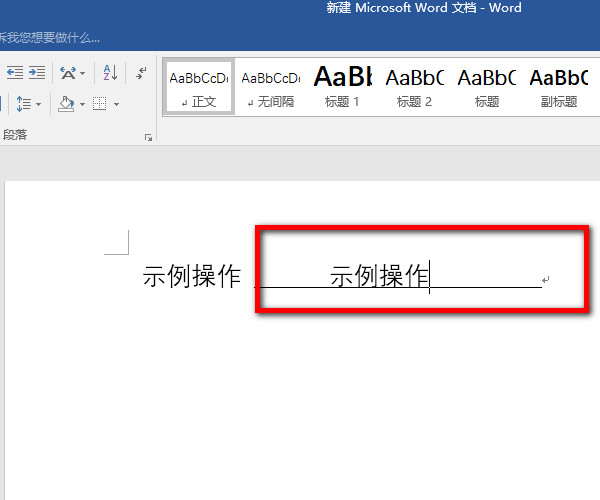This screenshot has height=500, width=600.
Task: Click the tell me what to do search box
Action: click(x=50, y=37)
